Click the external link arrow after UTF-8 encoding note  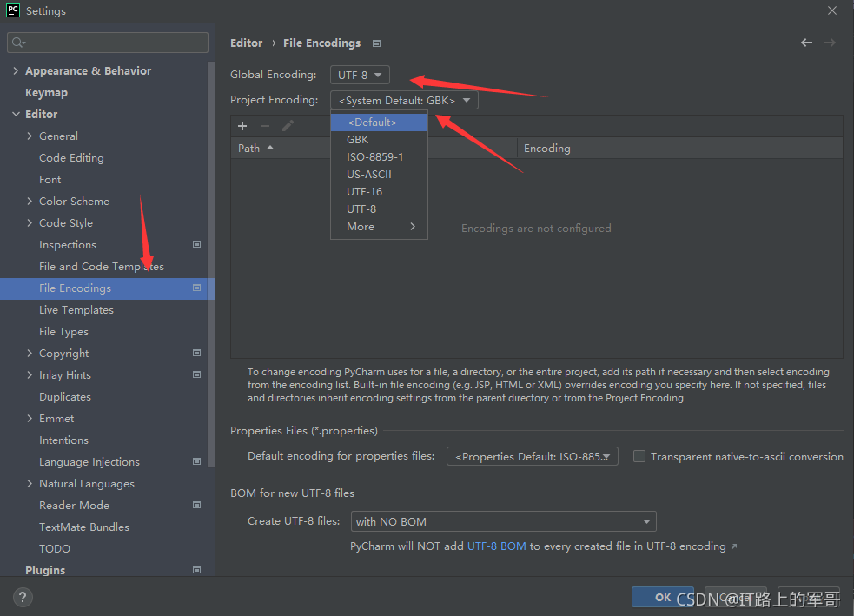[x=734, y=546]
